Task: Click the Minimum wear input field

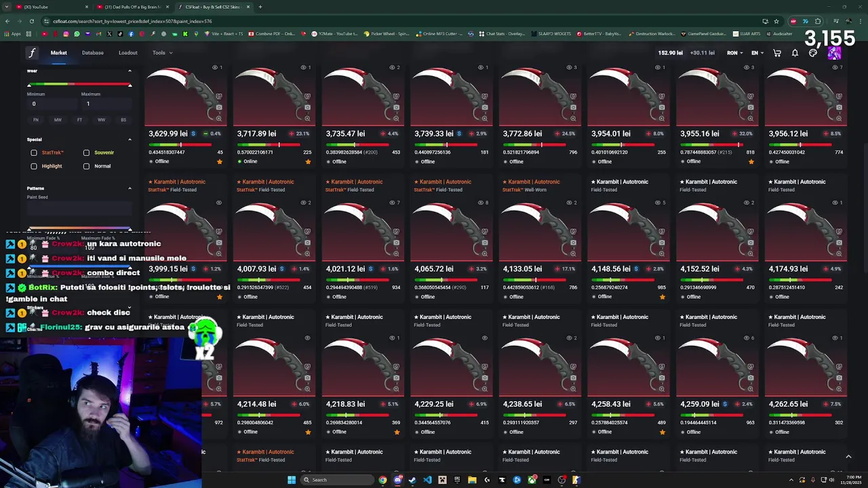Action: (52, 104)
